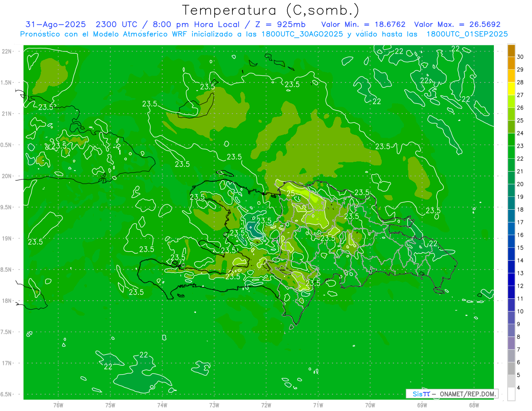Click the '20N' latitude axis label
Screen dimensions: 532x411
(7, 176)
